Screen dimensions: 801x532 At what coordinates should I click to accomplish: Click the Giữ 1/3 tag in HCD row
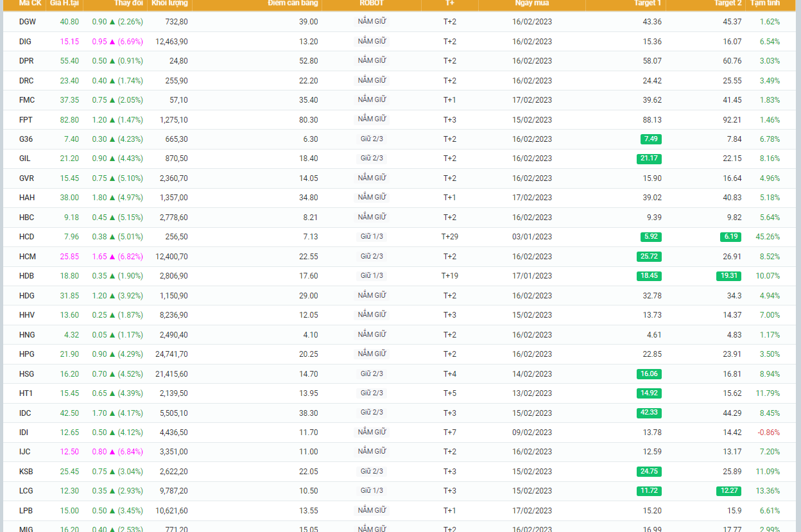[x=372, y=237]
